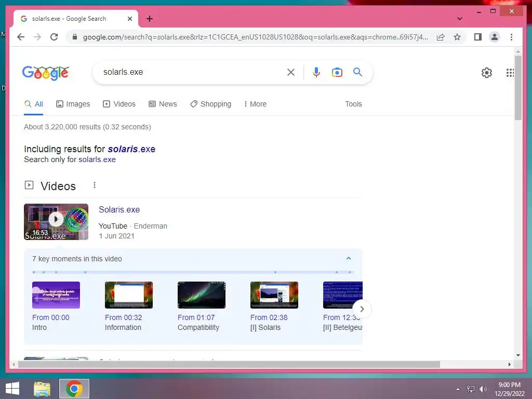Open the [II] Betelgeuse moment thumbnail

[343, 295]
